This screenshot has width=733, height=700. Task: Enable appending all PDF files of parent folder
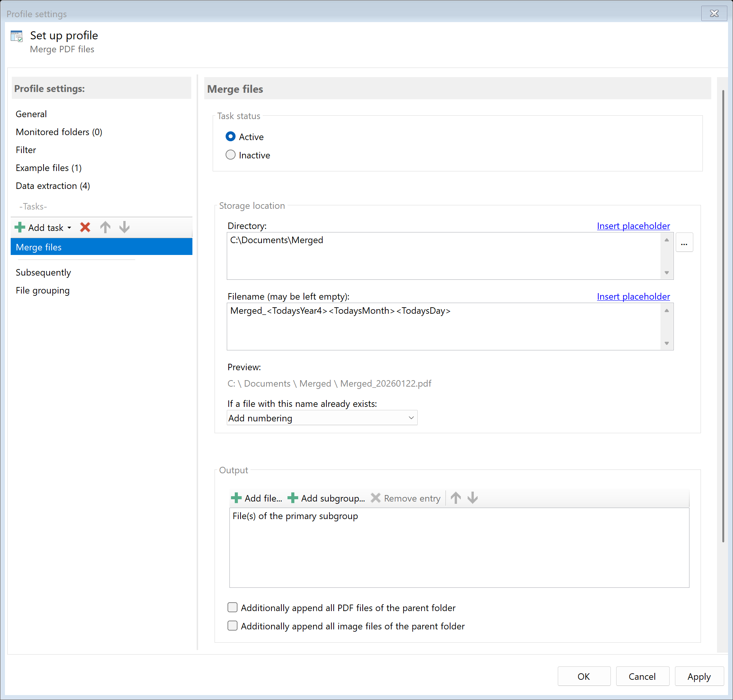tap(232, 607)
